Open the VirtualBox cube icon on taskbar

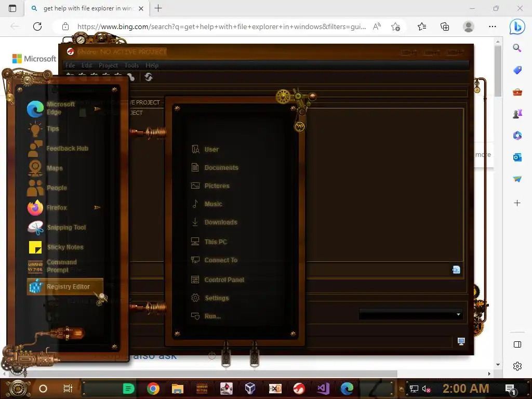pyautogui.click(x=250, y=389)
